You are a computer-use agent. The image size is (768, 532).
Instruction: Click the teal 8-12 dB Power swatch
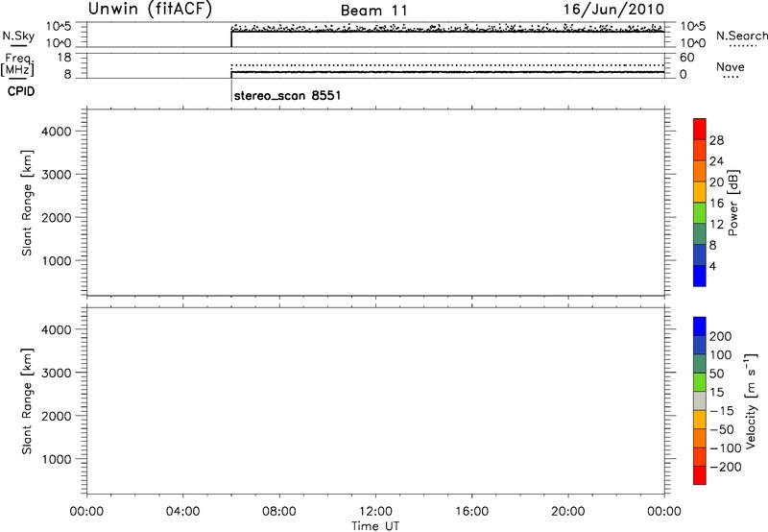click(700, 233)
